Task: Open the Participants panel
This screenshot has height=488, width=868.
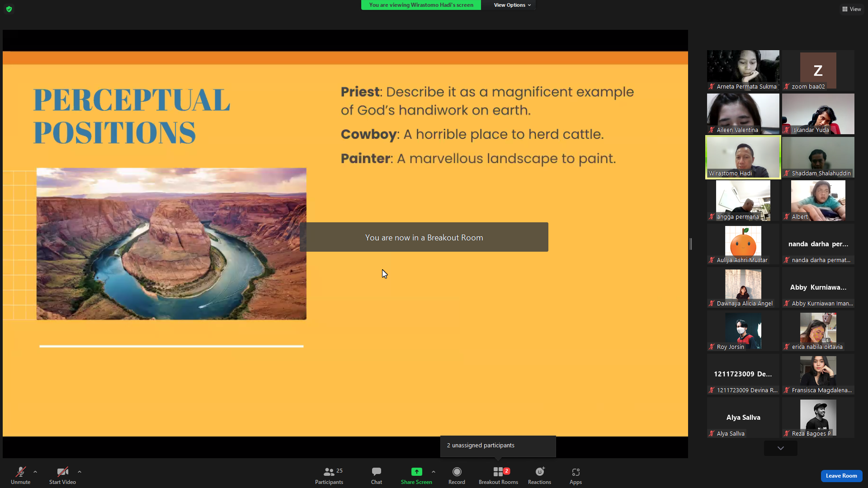Action: click(329, 476)
